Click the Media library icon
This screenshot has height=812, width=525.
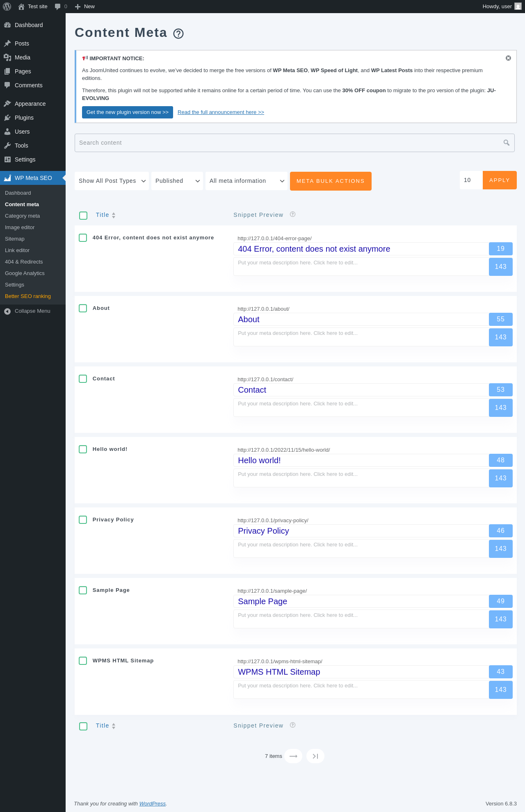(x=7, y=57)
